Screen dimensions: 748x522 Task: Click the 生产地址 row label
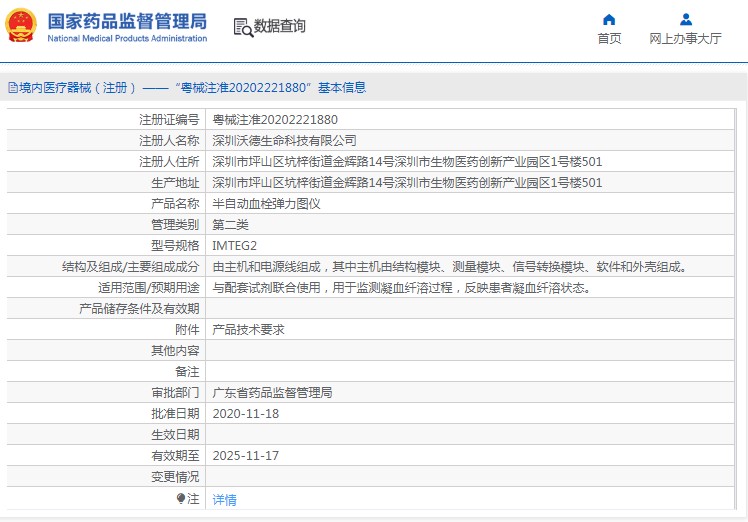(x=175, y=183)
